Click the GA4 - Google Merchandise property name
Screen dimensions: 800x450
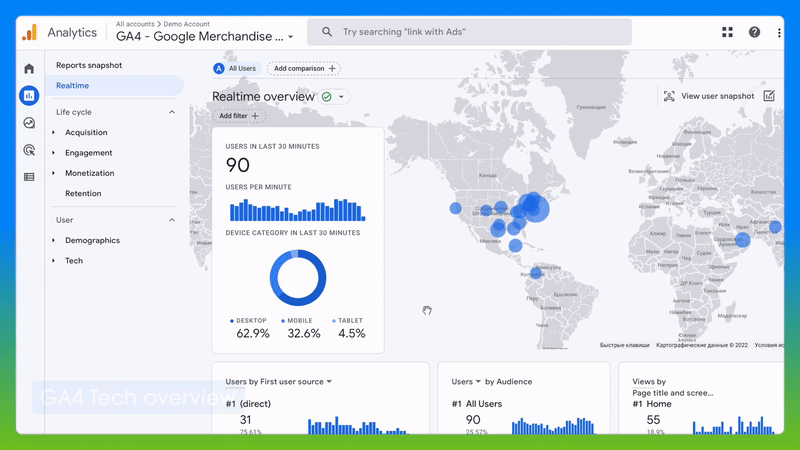click(199, 37)
